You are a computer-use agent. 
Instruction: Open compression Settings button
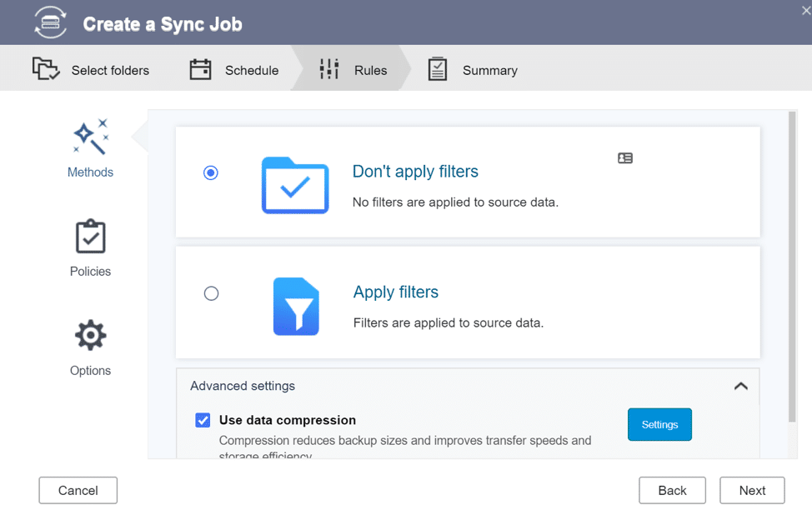659,424
